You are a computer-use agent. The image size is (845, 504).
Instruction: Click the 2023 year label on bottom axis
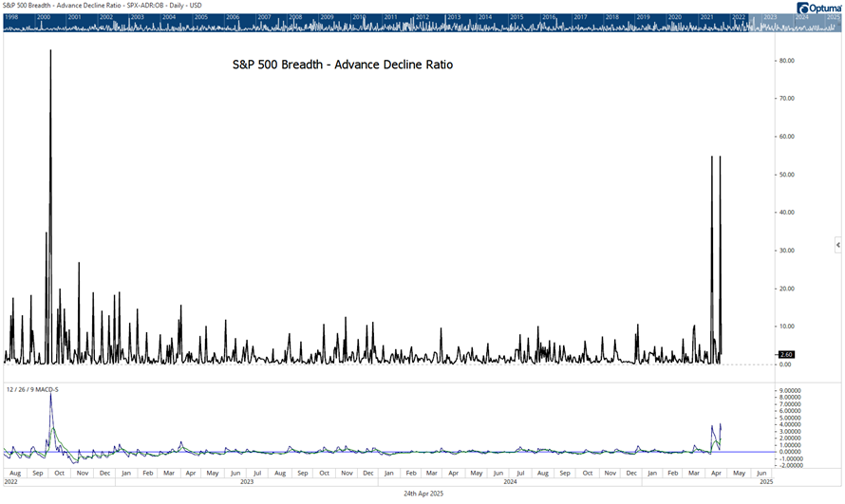pyautogui.click(x=247, y=482)
